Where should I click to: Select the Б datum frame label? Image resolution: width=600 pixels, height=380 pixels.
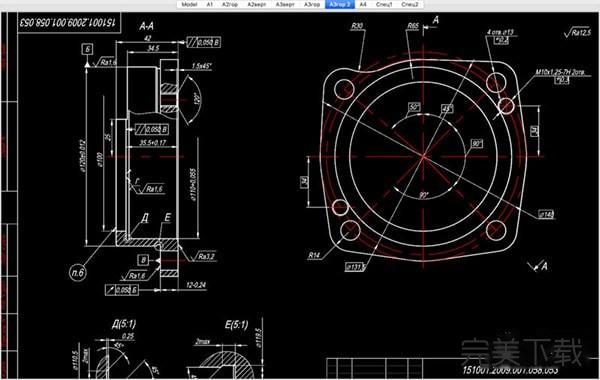88,49
